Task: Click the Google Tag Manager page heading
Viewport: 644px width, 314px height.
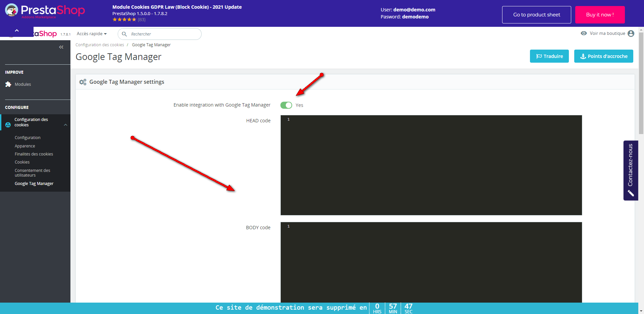Action: pyautogui.click(x=118, y=57)
